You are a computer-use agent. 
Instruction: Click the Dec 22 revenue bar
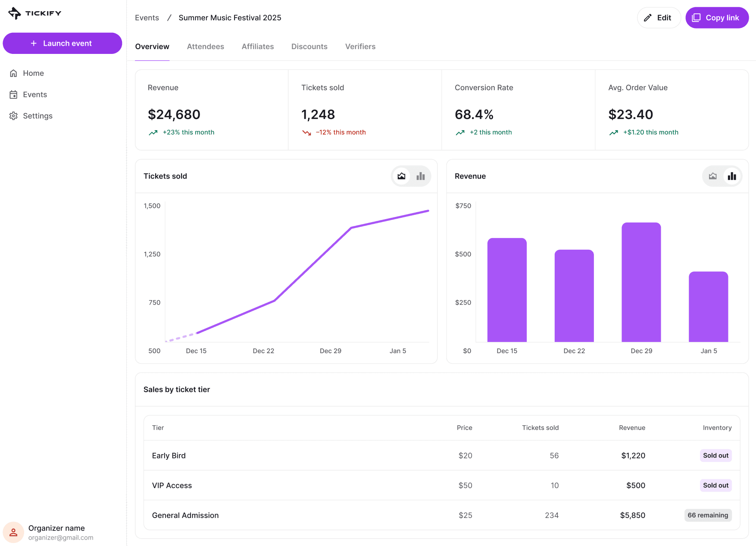[x=574, y=296]
